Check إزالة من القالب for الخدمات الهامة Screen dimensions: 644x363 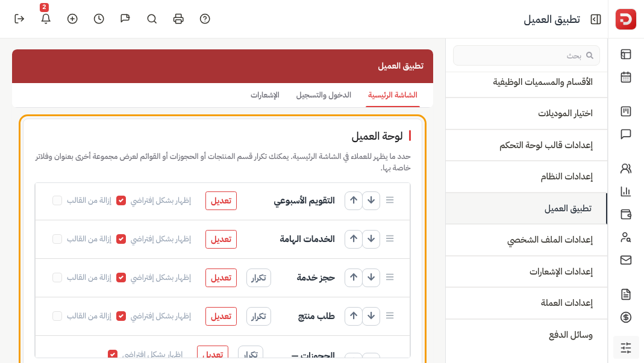point(57,239)
